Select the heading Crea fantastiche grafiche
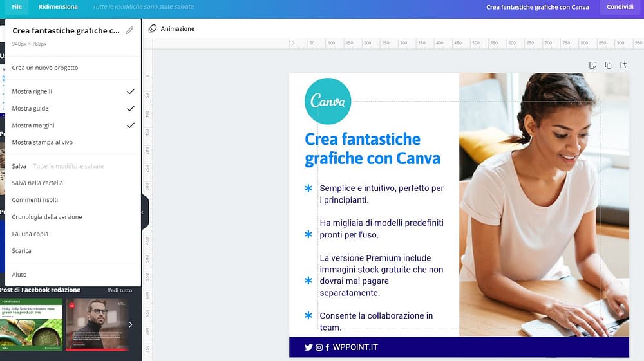Image resolution: width=644 pixels, height=361 pixels. point(372,149)
